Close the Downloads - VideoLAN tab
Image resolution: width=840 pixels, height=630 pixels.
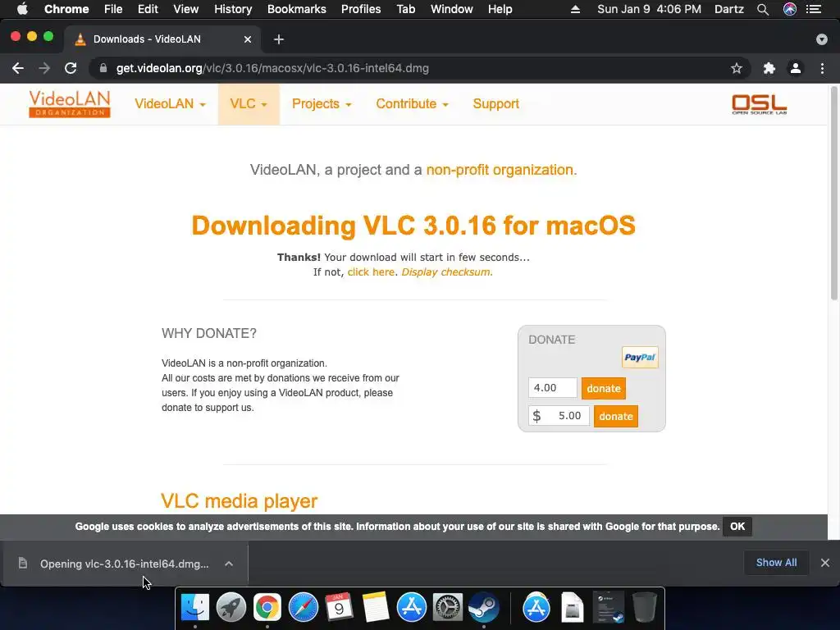[248, 39]
